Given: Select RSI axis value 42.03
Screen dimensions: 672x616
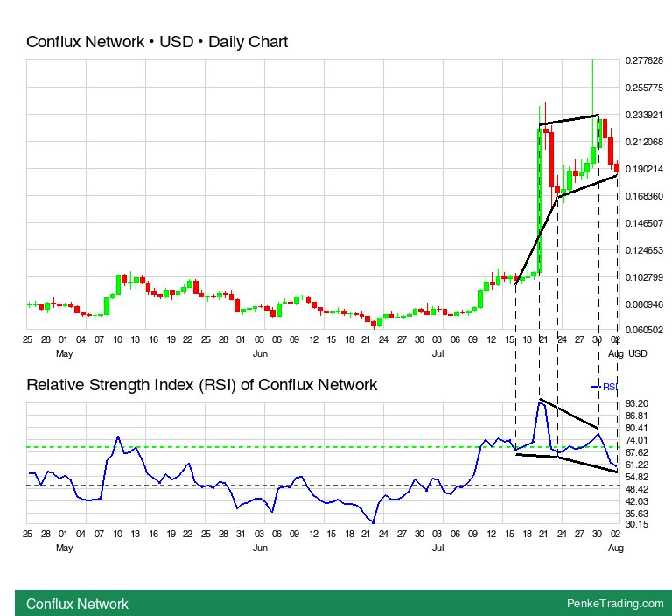Looking at the screenshot, I should (637, 501).
